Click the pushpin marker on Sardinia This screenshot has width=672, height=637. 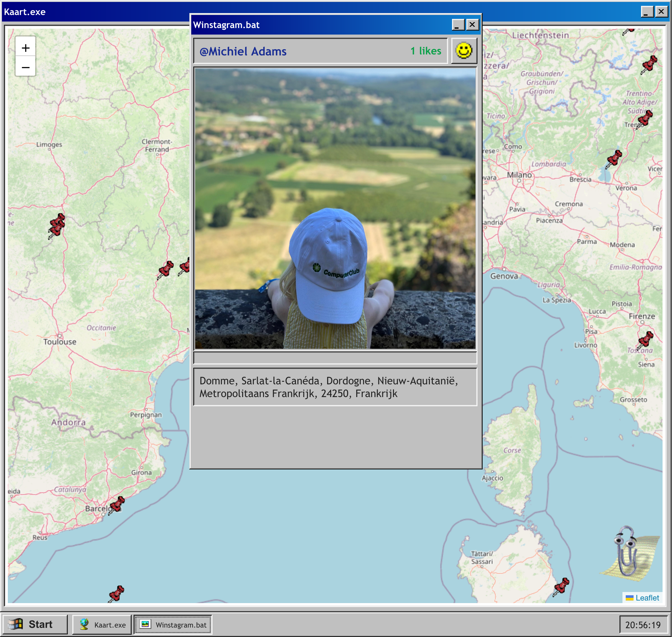(562, 586)
